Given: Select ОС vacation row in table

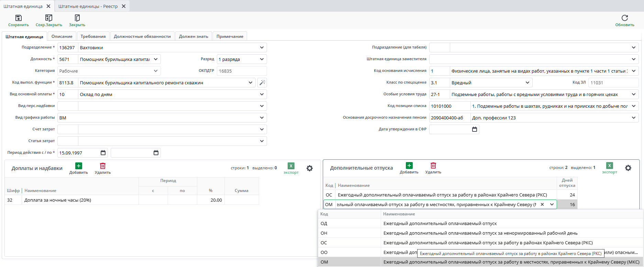Looking at the screenshot, I should [450, 195].
